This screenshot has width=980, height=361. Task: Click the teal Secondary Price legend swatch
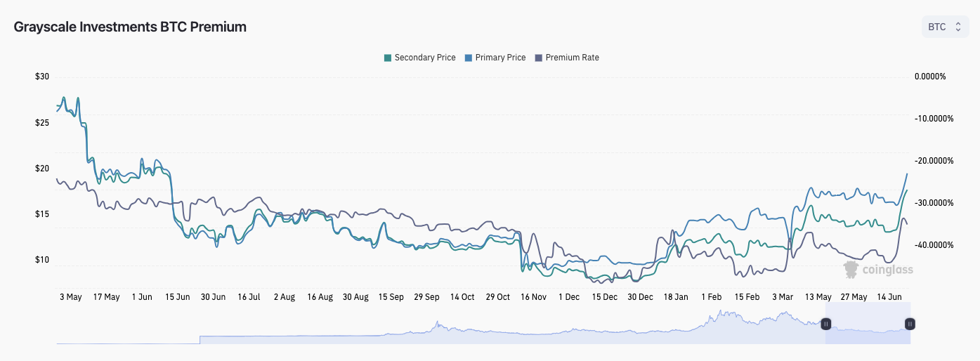[x=387, y=58]
